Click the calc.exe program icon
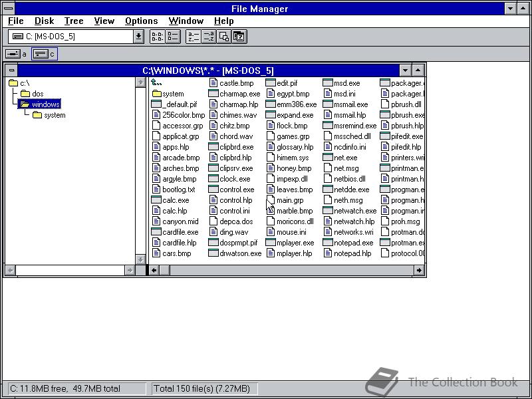 [156, 200]
